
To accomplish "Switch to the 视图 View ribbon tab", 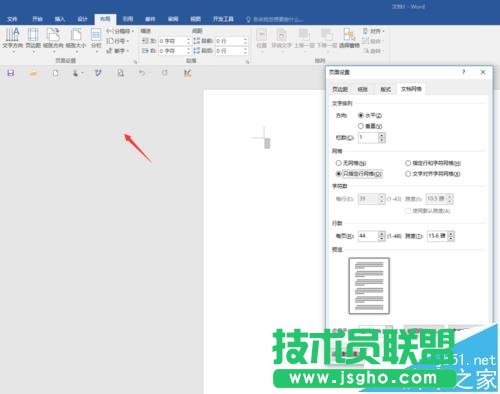I will [195, 19].
